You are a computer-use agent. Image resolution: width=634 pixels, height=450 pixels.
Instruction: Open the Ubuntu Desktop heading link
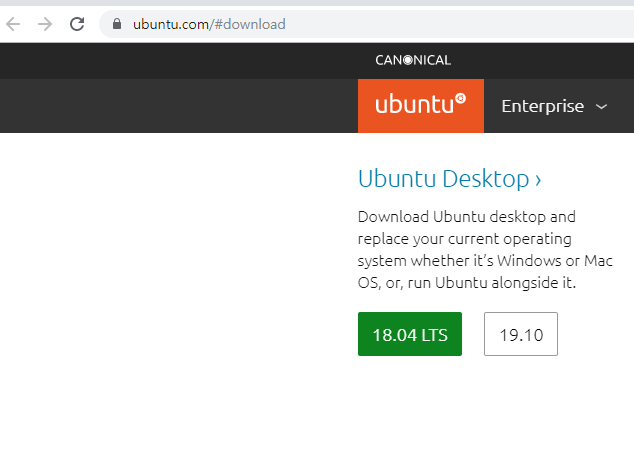pos(449,179)
